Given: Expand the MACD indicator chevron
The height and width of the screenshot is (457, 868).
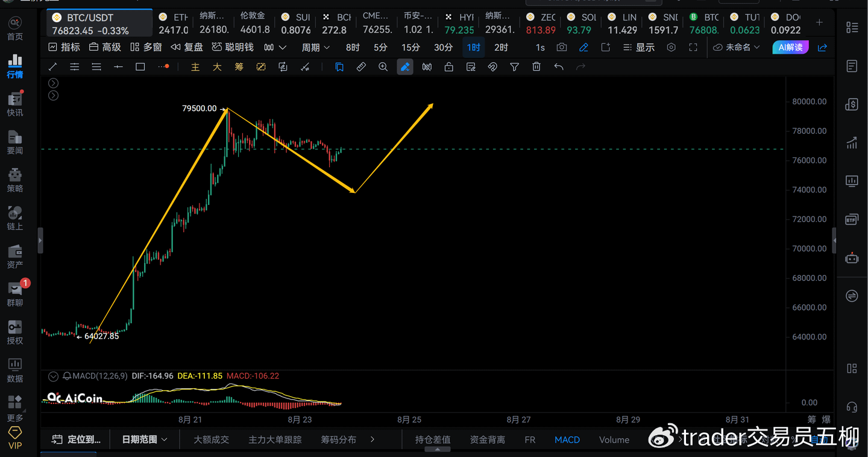Looking at the screenshot, I should pyautogui.click(x=53, y=376).
